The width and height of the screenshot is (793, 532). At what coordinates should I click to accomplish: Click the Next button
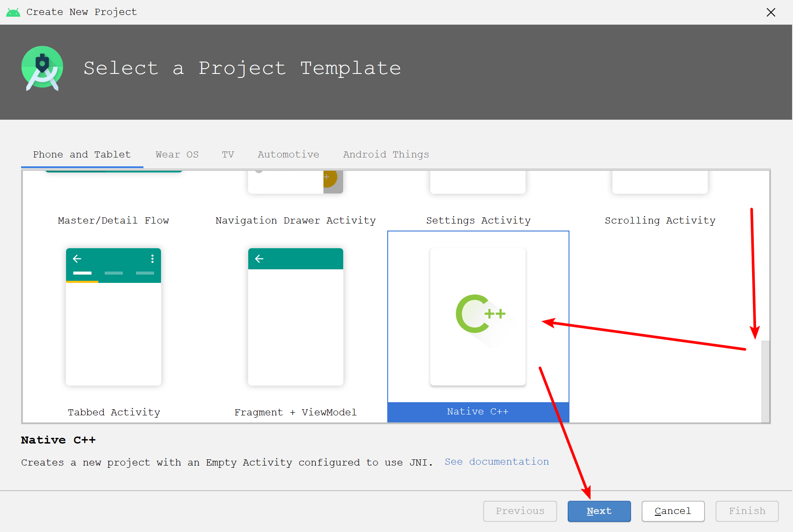599,511
